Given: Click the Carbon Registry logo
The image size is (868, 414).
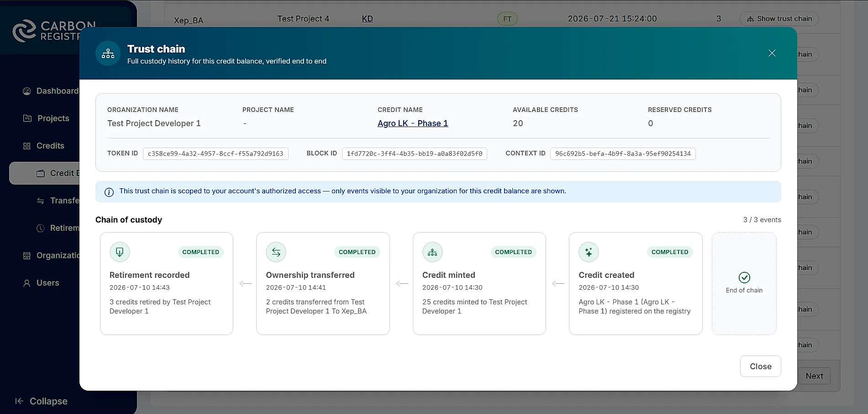Looking at the screenshot, I should pyautogui.click(x=53, y=31).
